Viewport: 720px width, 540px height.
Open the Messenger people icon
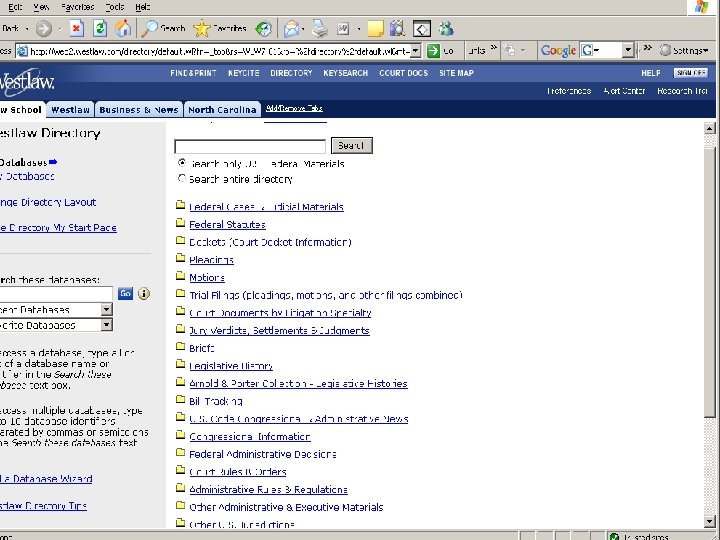445,29
